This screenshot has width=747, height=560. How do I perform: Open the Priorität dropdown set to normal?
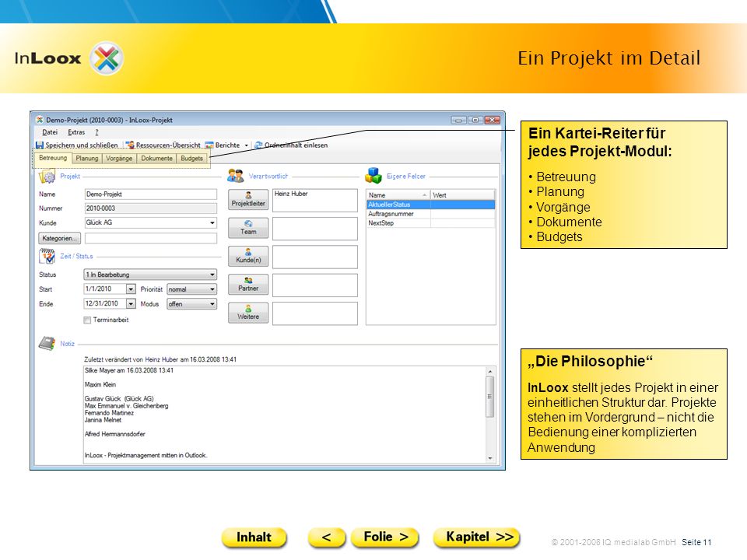click(191, 289)
